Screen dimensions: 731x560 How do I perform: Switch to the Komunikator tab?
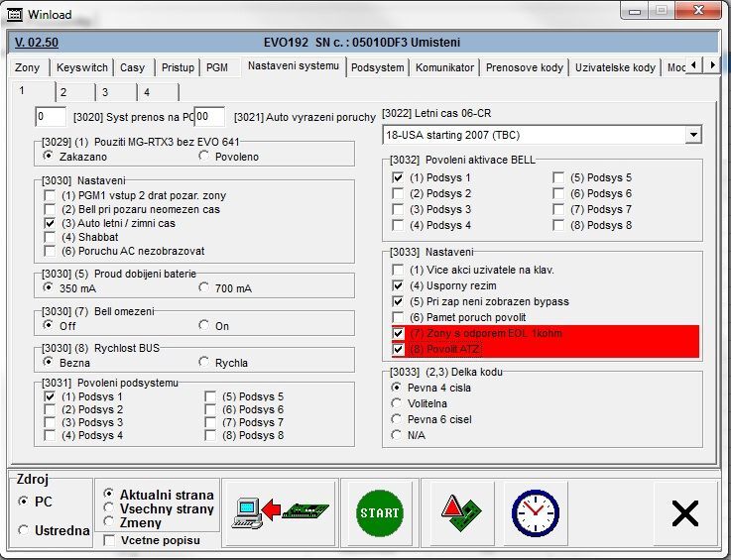(445, 67)
